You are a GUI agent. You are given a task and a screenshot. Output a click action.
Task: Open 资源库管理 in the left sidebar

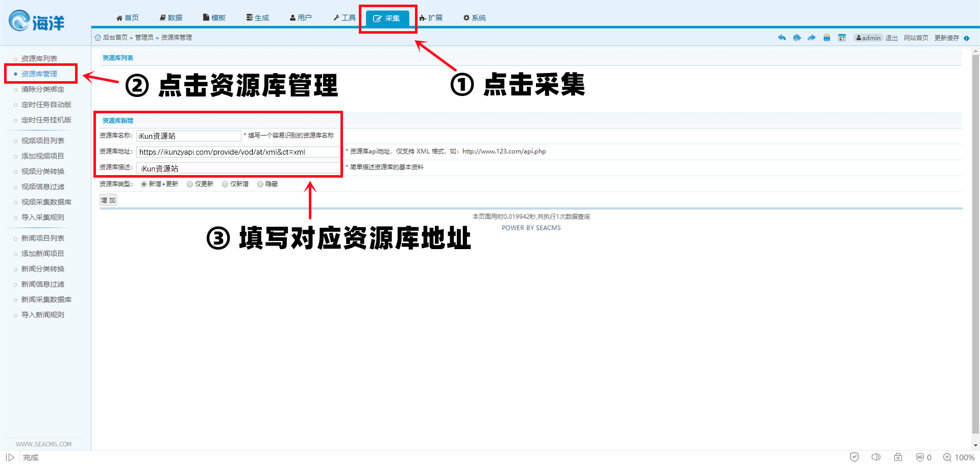(39, 74)
